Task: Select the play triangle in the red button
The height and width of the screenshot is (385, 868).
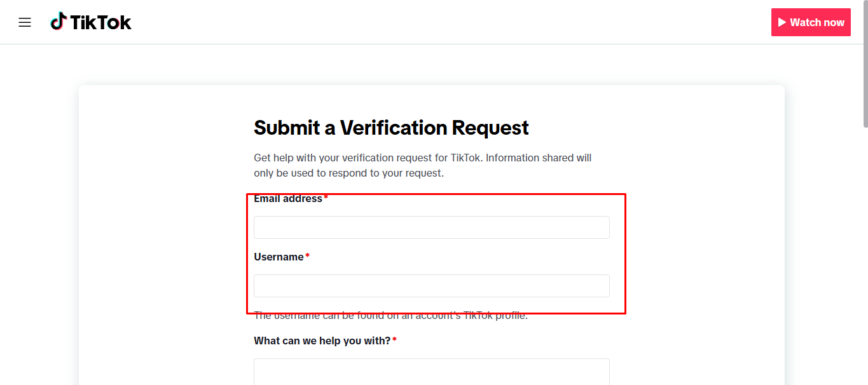Action: 782,22
